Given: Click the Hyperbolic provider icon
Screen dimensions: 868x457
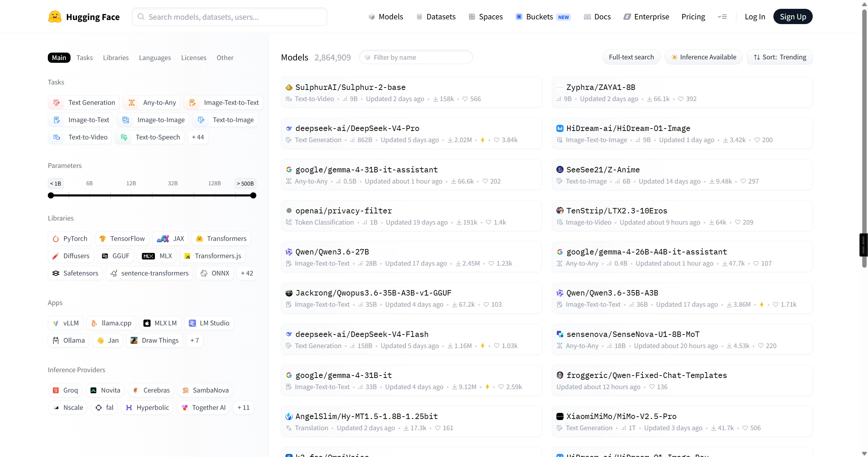Looking at the screenshot, I should [x=129, y=407].
